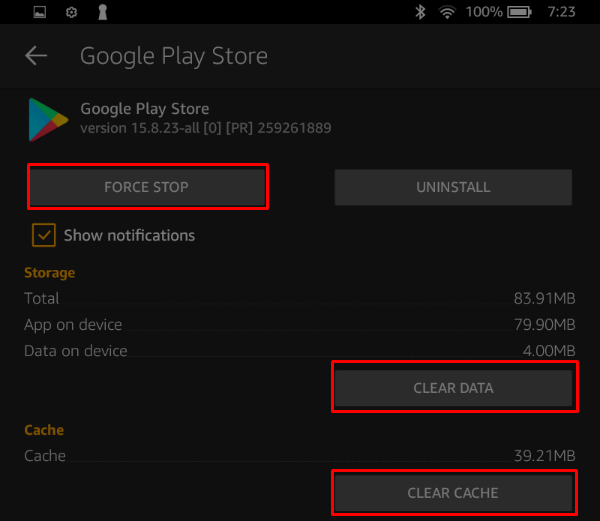Uninstall the Google Play Store app

point(453,187)
